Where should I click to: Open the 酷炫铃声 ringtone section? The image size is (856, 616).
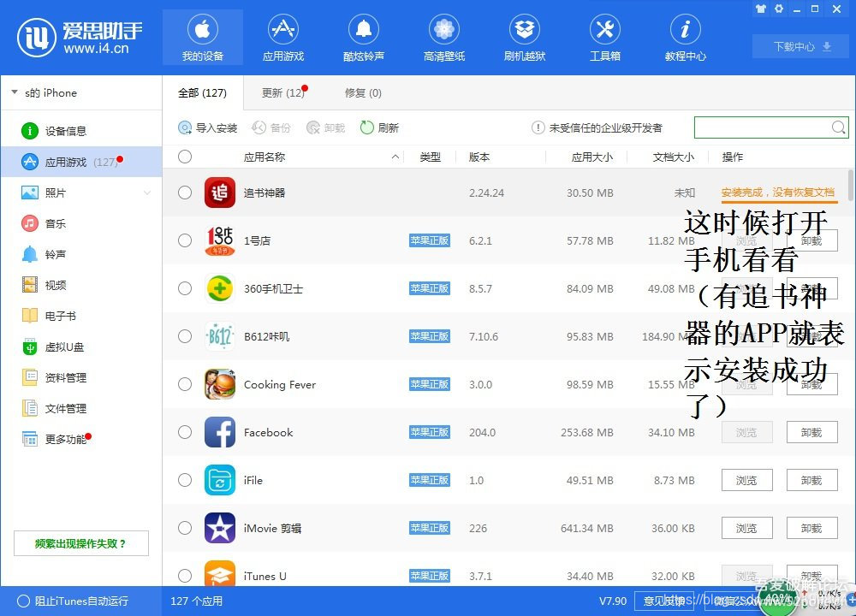coord(364,38)
